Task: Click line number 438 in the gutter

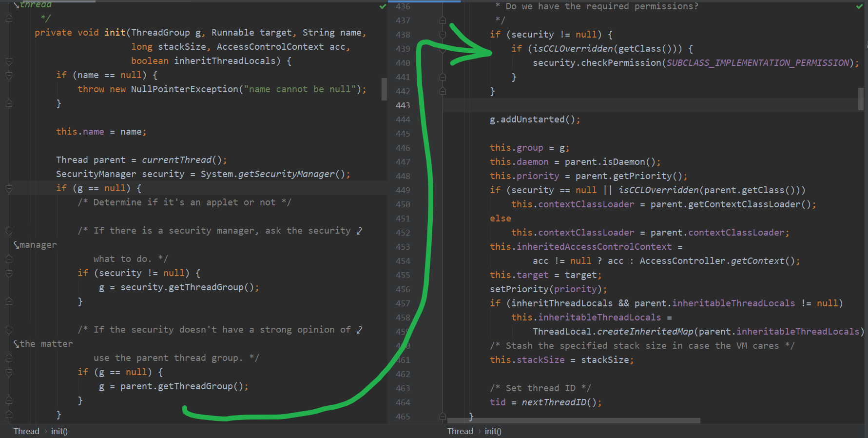Action: click(403, 35)
